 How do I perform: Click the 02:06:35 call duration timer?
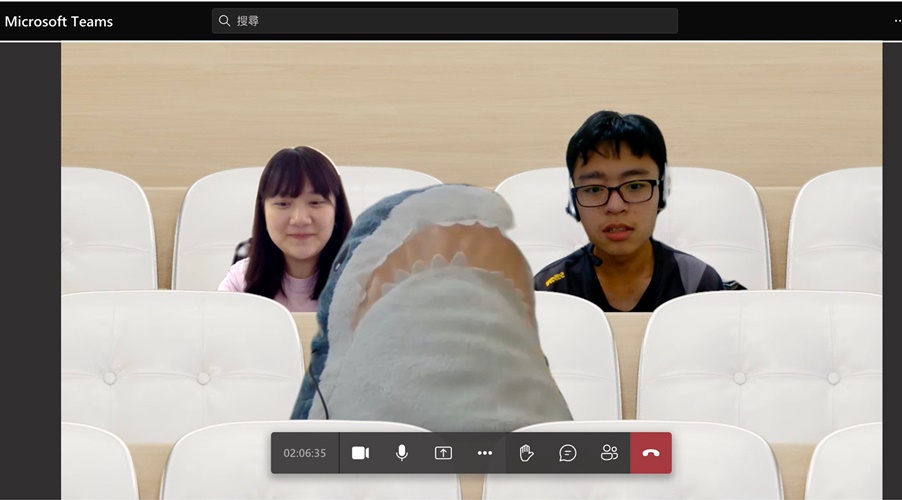(305, 453)
